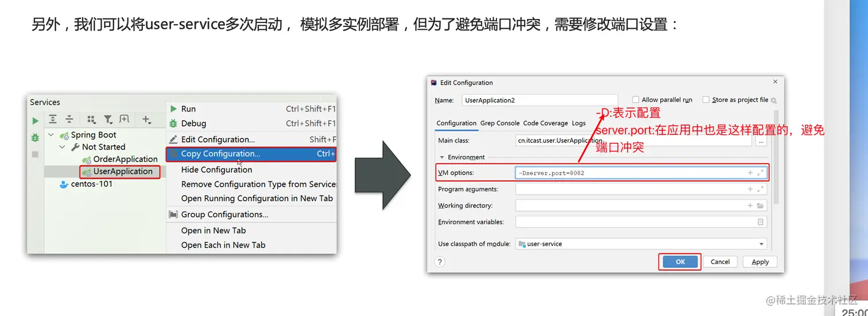Screen dimensions: 868x316
Task: Click the Main class input field
Action: [634, 141]
